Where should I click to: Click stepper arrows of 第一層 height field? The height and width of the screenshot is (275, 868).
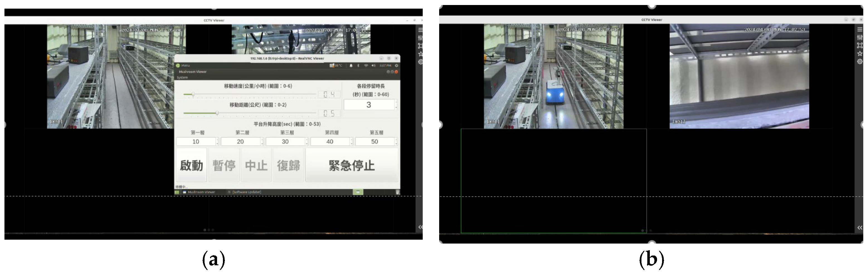[x=217, y=142]
